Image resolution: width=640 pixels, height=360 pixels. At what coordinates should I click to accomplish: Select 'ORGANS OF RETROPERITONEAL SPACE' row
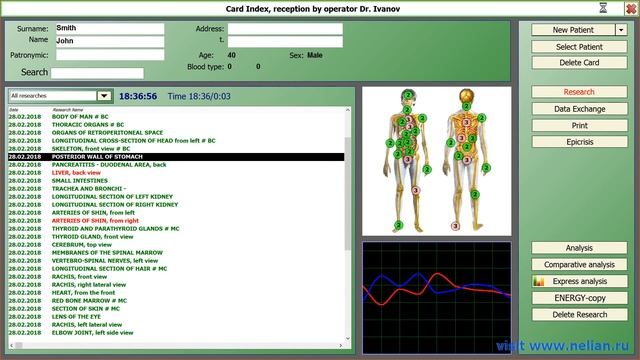pos(176,133)
